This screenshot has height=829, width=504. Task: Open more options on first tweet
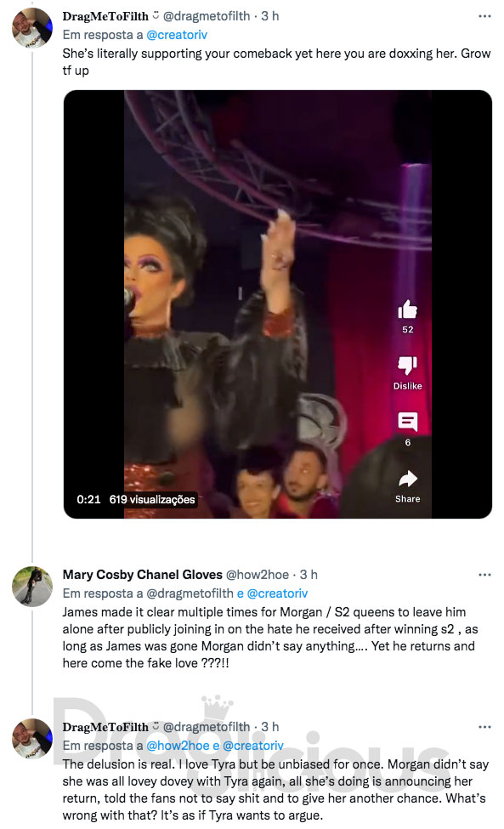484,16
